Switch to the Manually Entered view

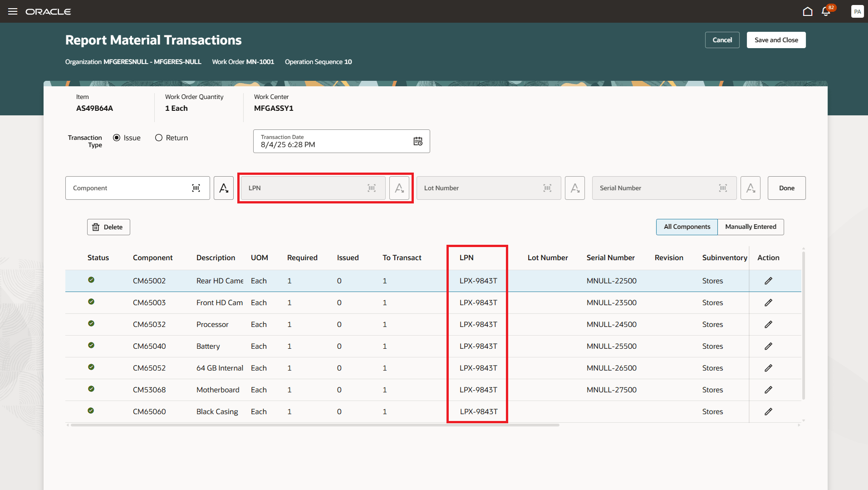tap(750, 227)
